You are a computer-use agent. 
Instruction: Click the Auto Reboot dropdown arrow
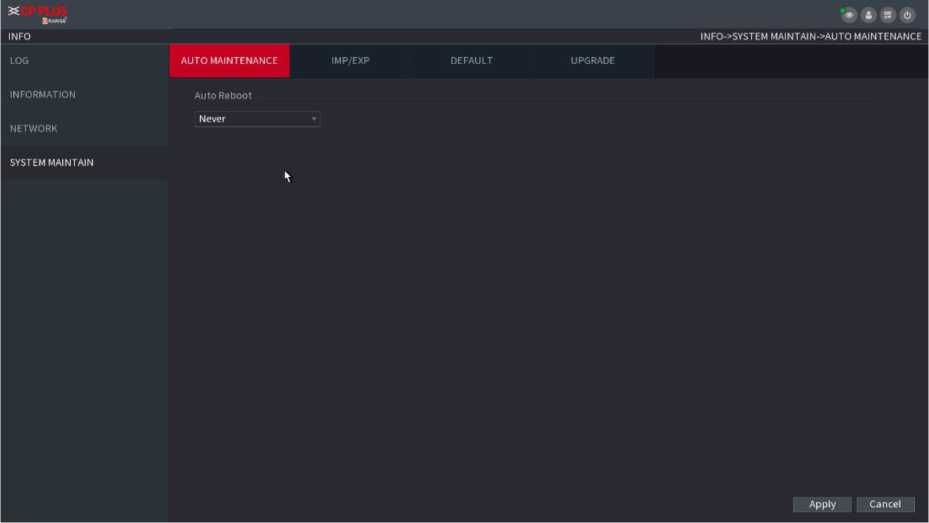click(314, 119)
